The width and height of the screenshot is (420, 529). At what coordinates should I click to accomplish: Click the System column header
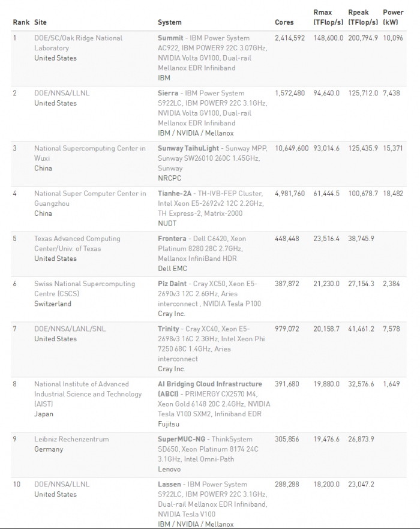(x=170, y=22)
